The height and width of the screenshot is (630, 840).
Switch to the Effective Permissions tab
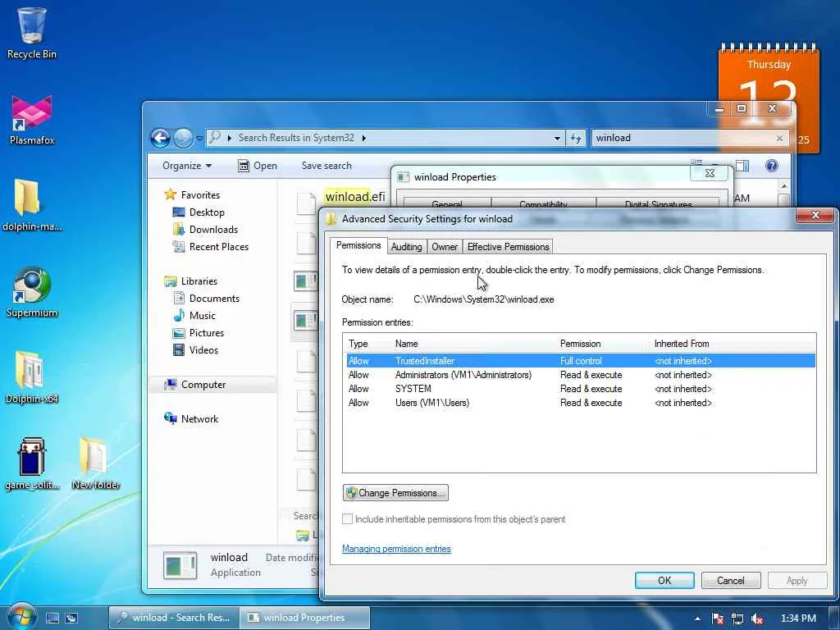508,247
